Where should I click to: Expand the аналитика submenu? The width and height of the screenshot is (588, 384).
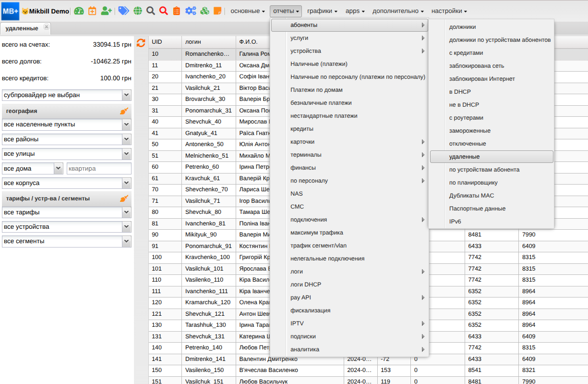[349, 349]
